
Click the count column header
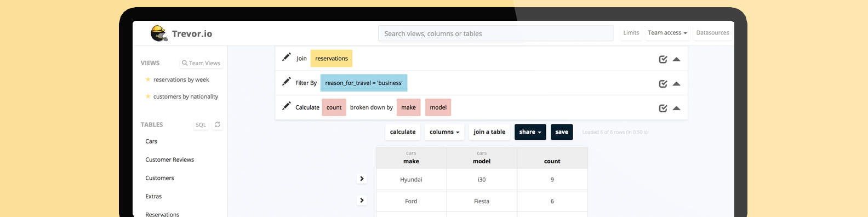pos(552,158)
